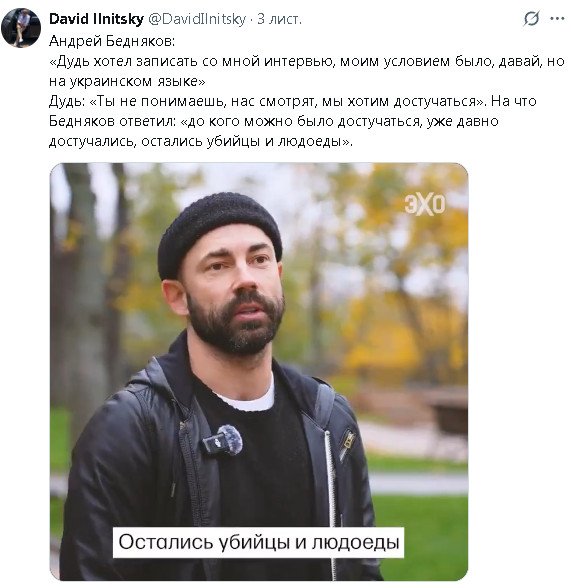Click the @DavidIlnitsky handle
The width and height of the screenshot is (571, 588).
click(x=197, y=19)
